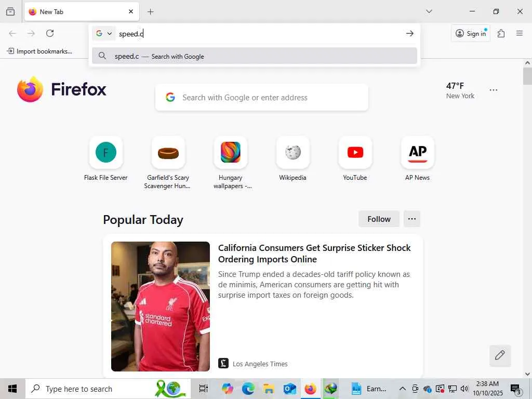This screenshot has width=532, height=399.
Task: Switch to the Earn... document taskbar item
Action: tap(368, 389)
